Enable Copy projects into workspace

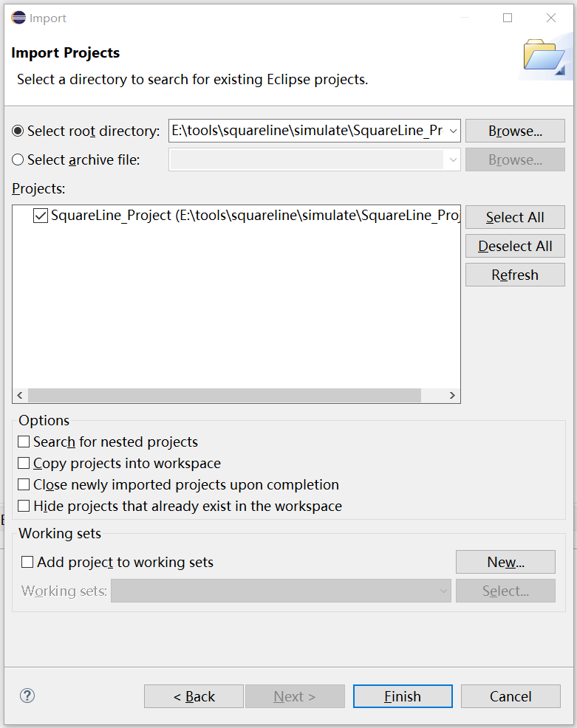pos(24,463)
